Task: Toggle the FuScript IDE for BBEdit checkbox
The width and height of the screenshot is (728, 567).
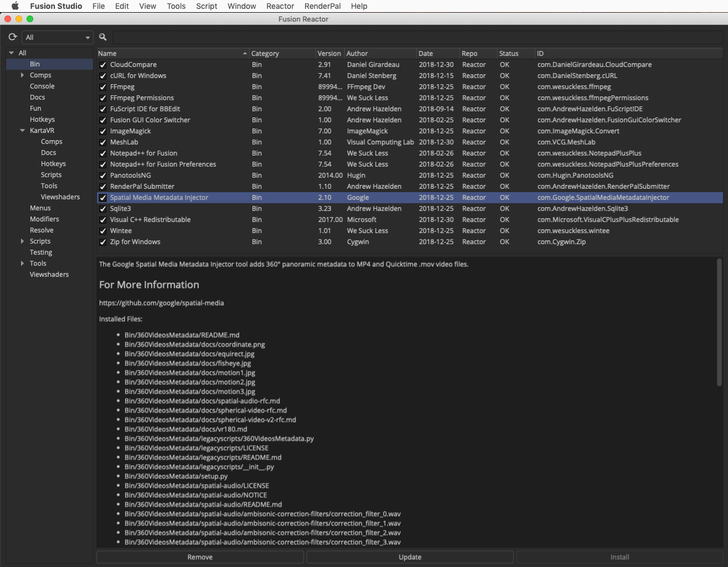Action: (x=102, y=109)
